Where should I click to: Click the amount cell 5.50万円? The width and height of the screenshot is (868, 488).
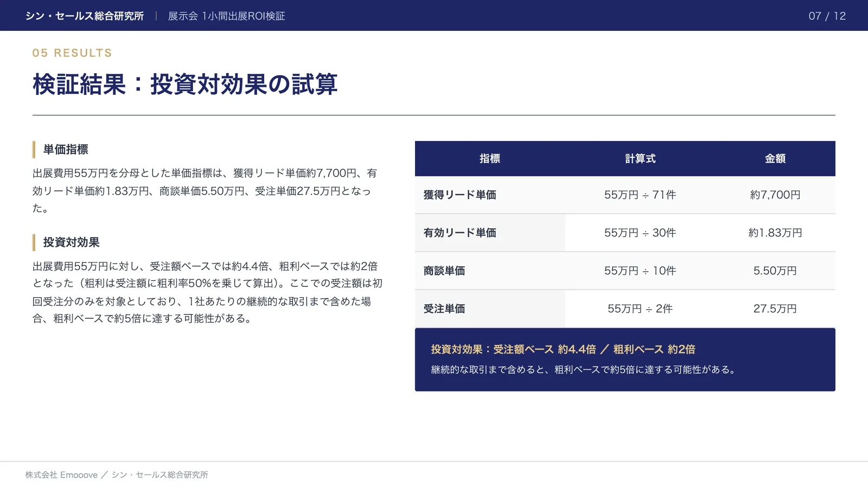[x=775, y=271]
